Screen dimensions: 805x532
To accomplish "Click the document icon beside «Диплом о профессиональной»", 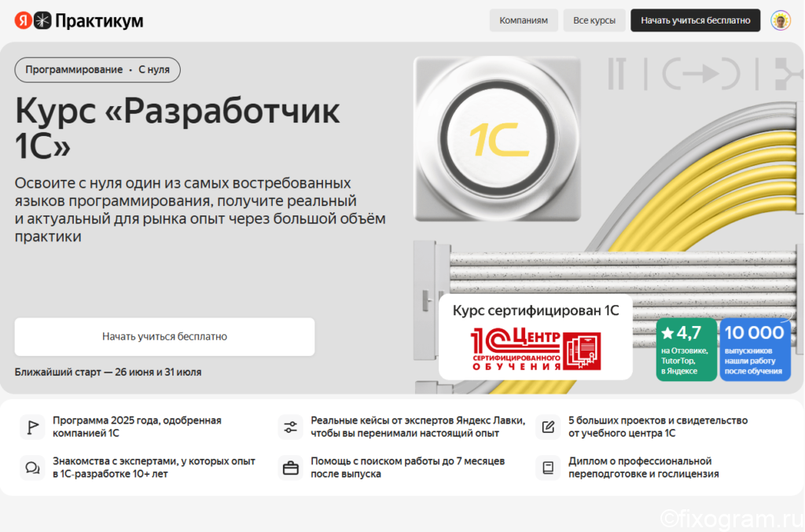I will point(548,468).
